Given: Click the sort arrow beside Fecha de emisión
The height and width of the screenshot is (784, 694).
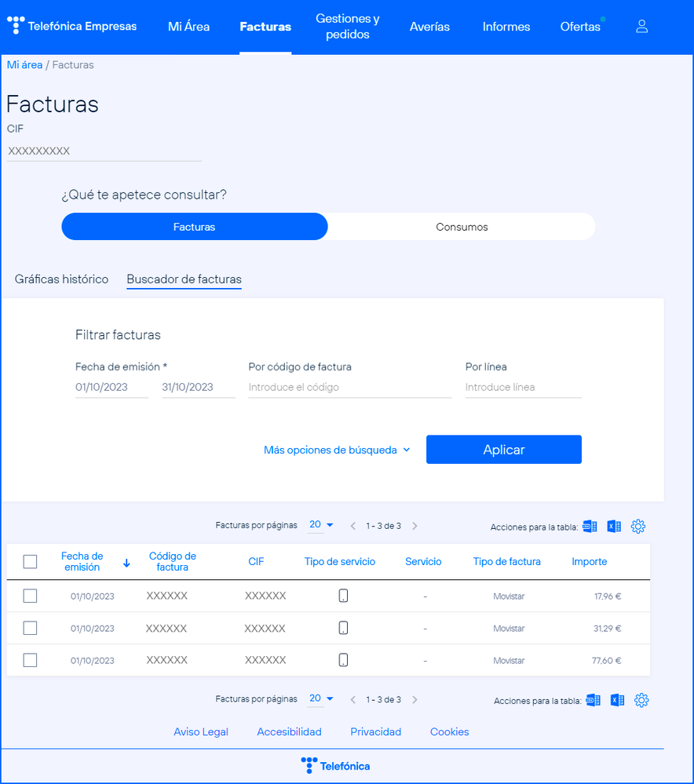Looking at the screenshot, I should pos(126,563).
